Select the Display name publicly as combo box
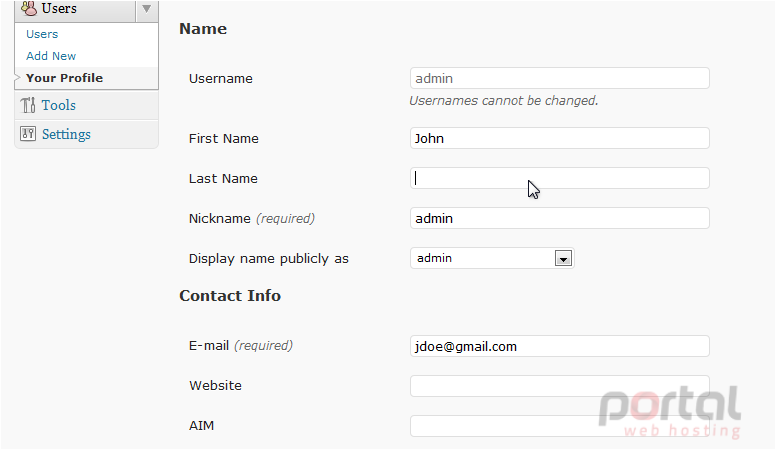Image resolution: width=776 pixels, height=450 pixels. coord(492,258)
